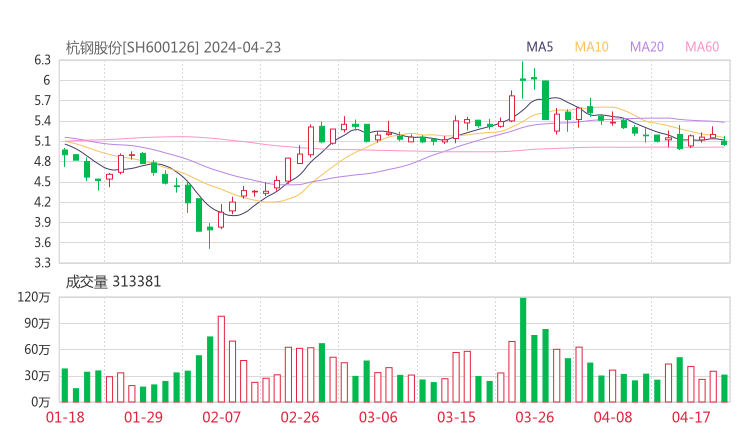Click the large green candlestick after the 03-26 peak

(545, 100)
